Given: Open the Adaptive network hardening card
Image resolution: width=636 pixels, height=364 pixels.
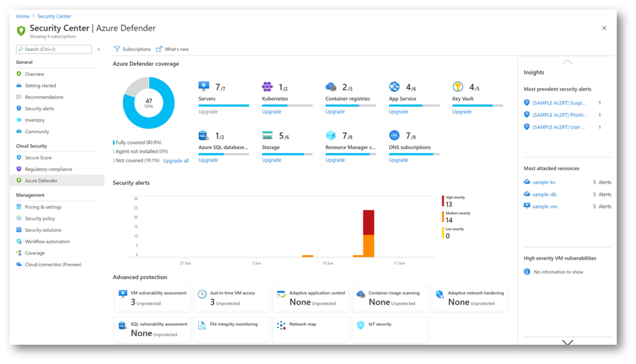Looking at the screenshot, I should [x=470, y=298].
